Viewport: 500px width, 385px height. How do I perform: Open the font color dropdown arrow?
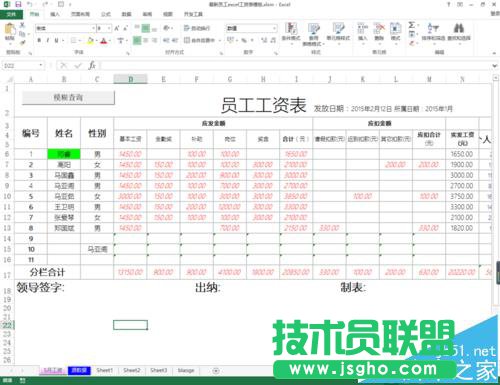click(x=109, y=41)
